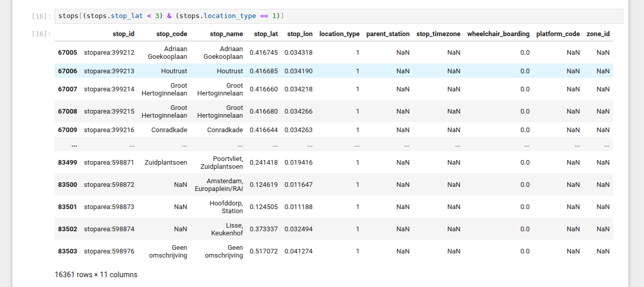Screen dimensions: 644x287
Task: Click the stop_id column header
Action: [x=123, y=34]
